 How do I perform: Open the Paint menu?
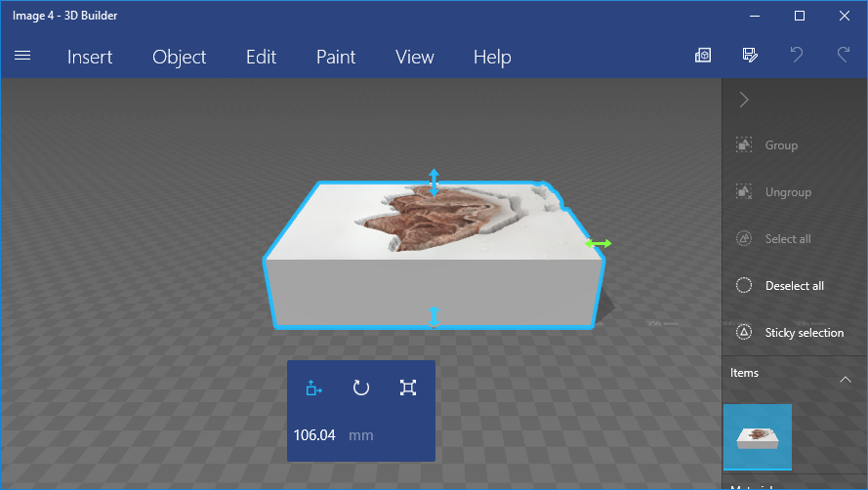click(x=336, y=57)
